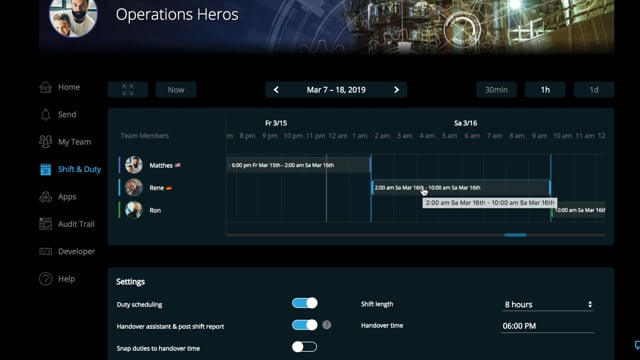Switch timeline scale to 1h

coord(545,90)
